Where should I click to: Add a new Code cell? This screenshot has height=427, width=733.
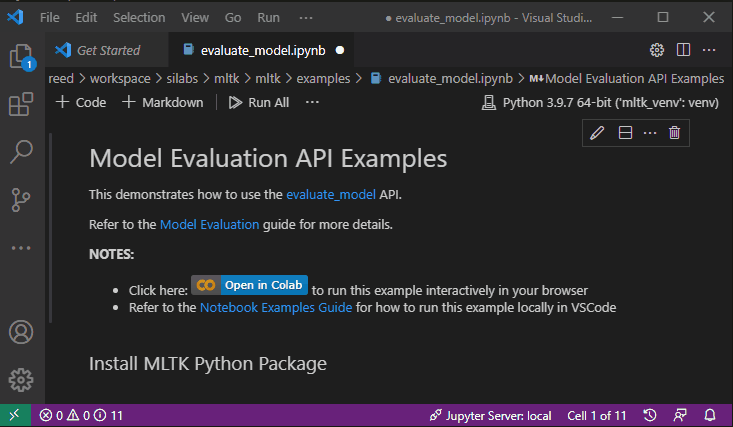pos(81,102)
